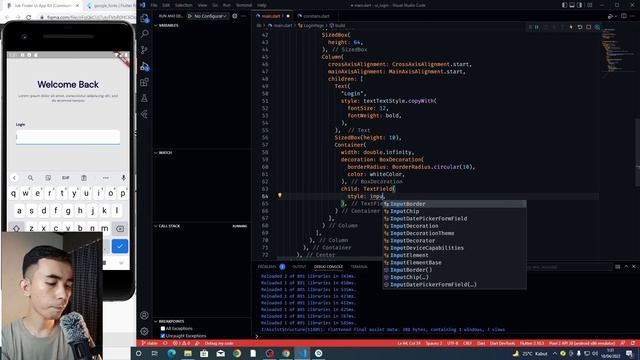Open Visual Studio Code from the taskbar
This screenshot has height=360, width=640.
click(x=302, y=353)
